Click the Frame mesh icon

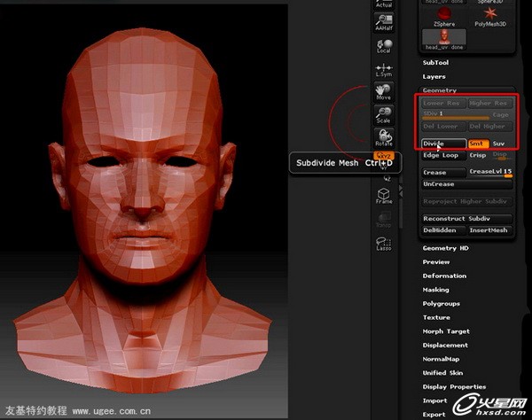pyautogui.click(x=384, y=196)
